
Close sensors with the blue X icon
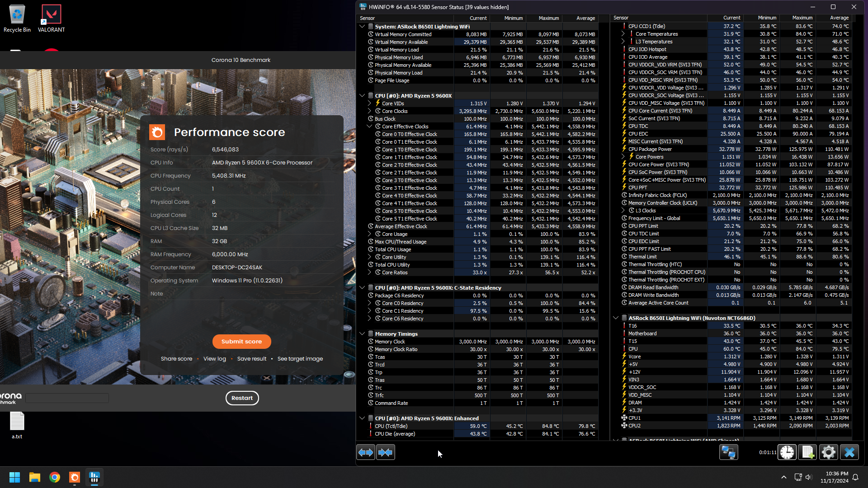tap(849, 452)
